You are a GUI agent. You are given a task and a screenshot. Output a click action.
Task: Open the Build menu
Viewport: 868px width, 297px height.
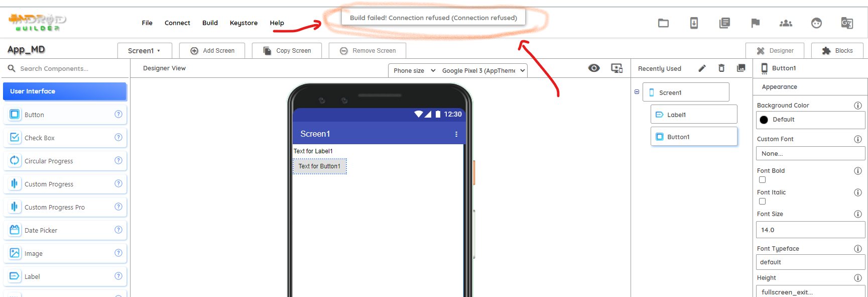[x=210, y=23]
